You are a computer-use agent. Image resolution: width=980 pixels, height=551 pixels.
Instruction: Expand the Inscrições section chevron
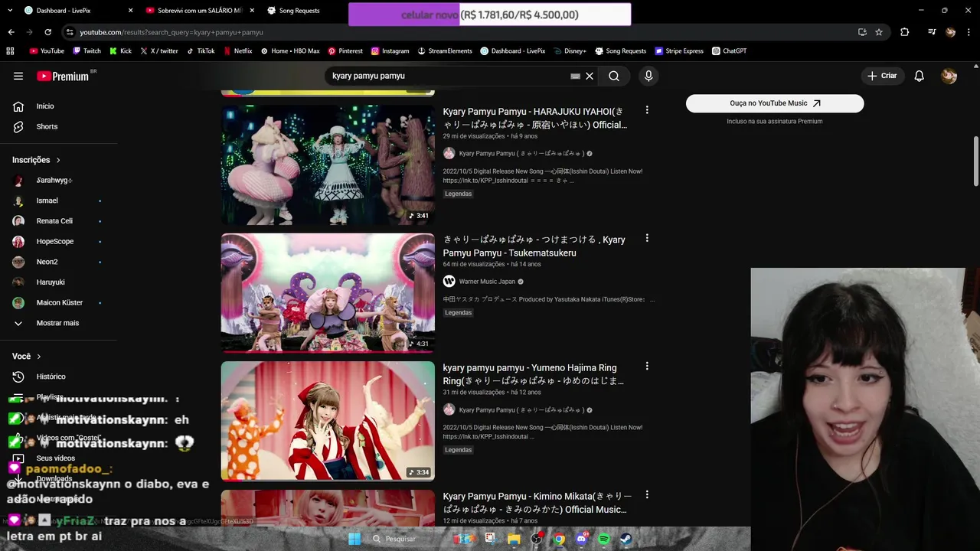58,160
